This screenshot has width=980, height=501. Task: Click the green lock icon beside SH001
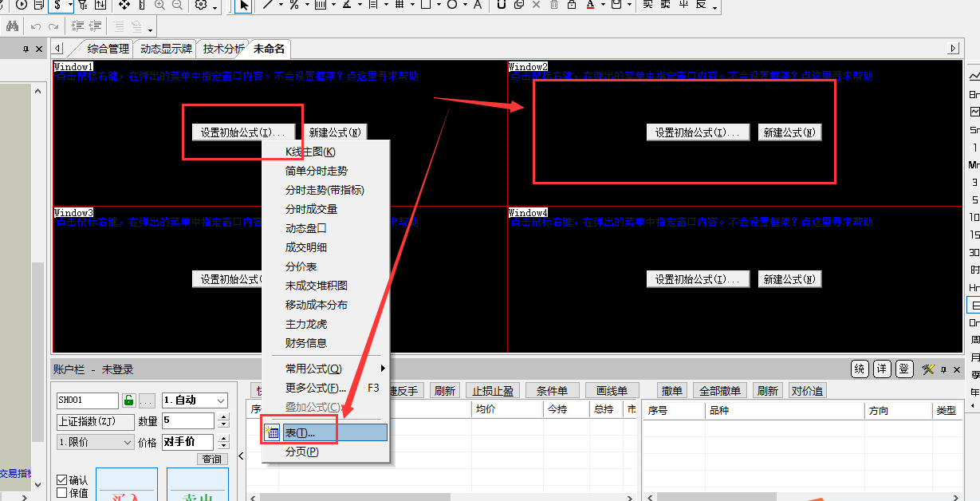(x=128, y=400)
